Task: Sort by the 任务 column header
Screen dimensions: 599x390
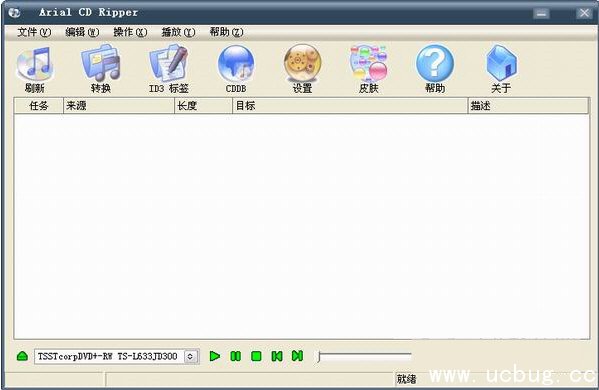Action: click(39, 106)
